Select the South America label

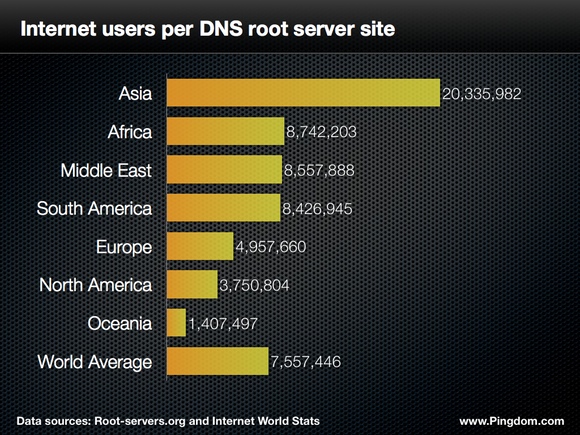(x=94, y=208)
